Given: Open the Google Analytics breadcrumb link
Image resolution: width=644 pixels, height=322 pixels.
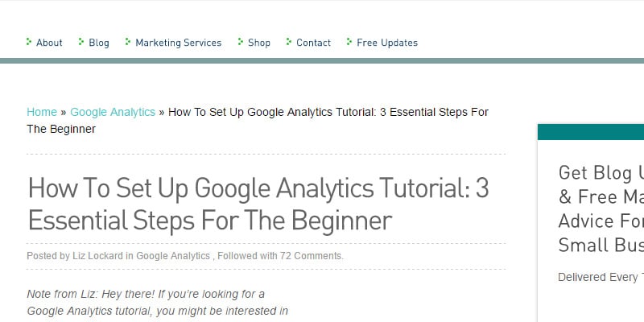Looking at the screenshot, I should tap(113, 112).
